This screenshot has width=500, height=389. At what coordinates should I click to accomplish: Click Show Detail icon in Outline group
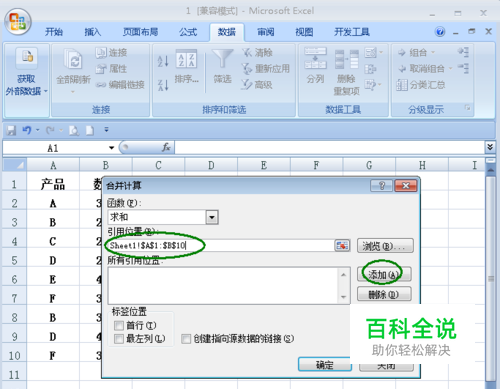(463, 52)
